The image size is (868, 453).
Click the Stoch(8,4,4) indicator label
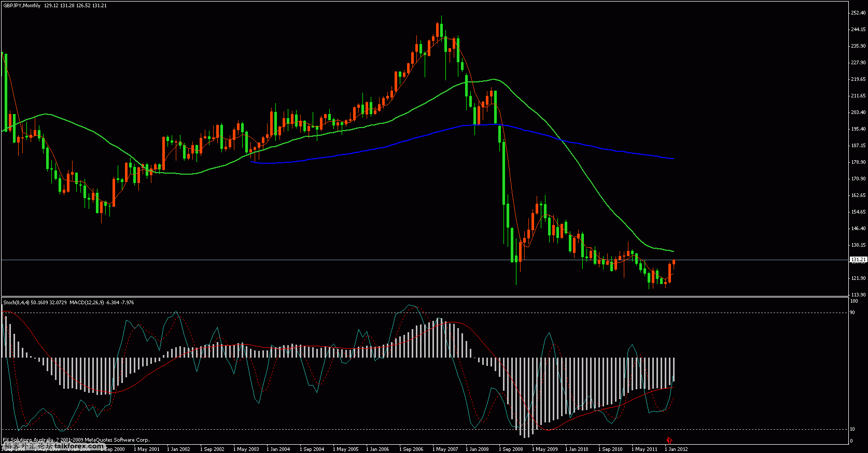click(x=17, y=303)
